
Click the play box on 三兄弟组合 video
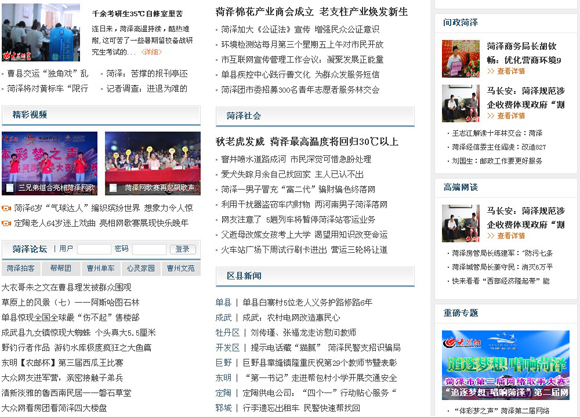pos(10,188)
